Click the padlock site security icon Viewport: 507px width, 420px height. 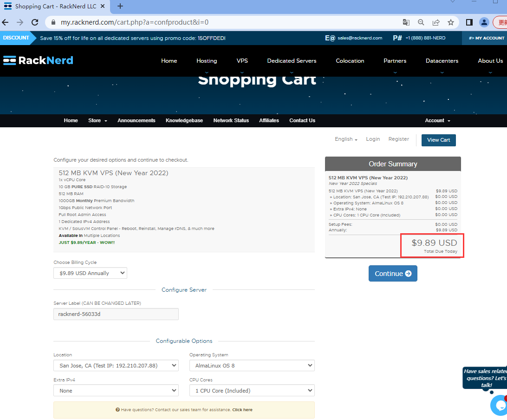pos(53,22)
